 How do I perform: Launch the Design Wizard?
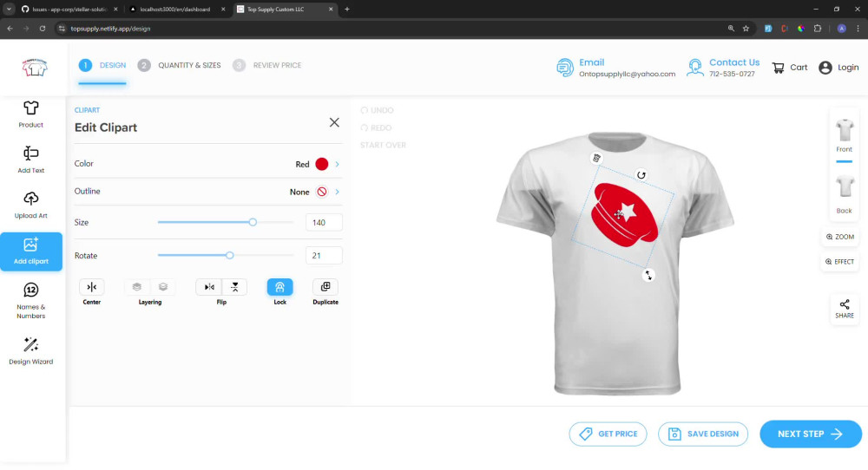[x=31, y=351]
